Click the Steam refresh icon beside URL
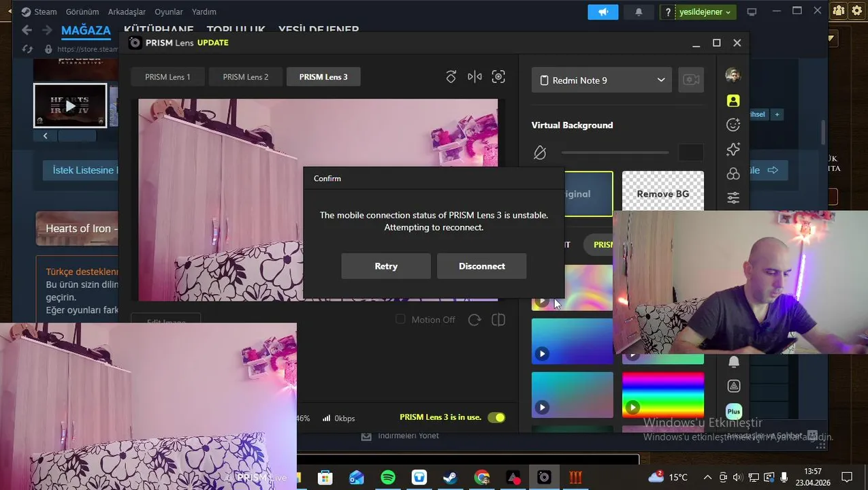 (x=27, y=49)
